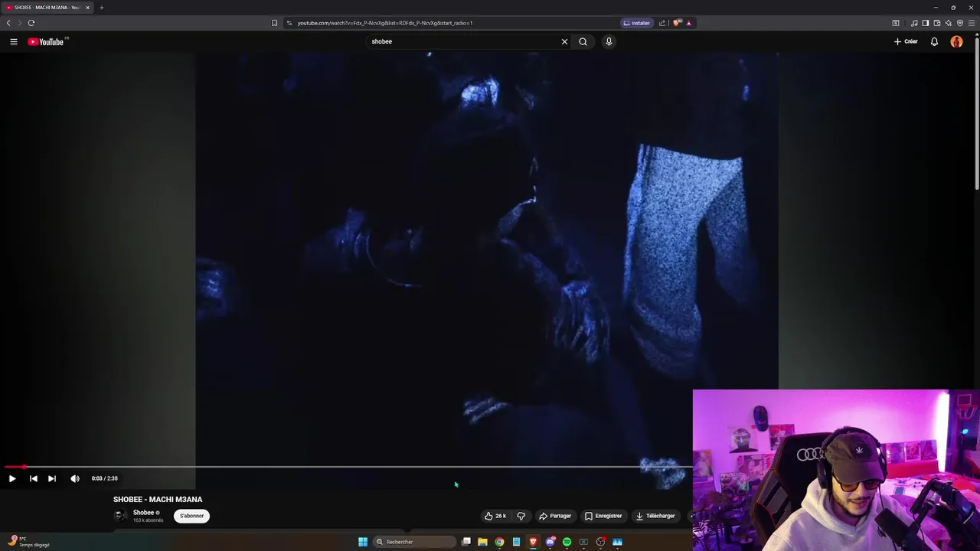Save video with Enregistrer button
The height and width of the screenshot is (551, 980).
pyautogui.click(x=603, y=516)
